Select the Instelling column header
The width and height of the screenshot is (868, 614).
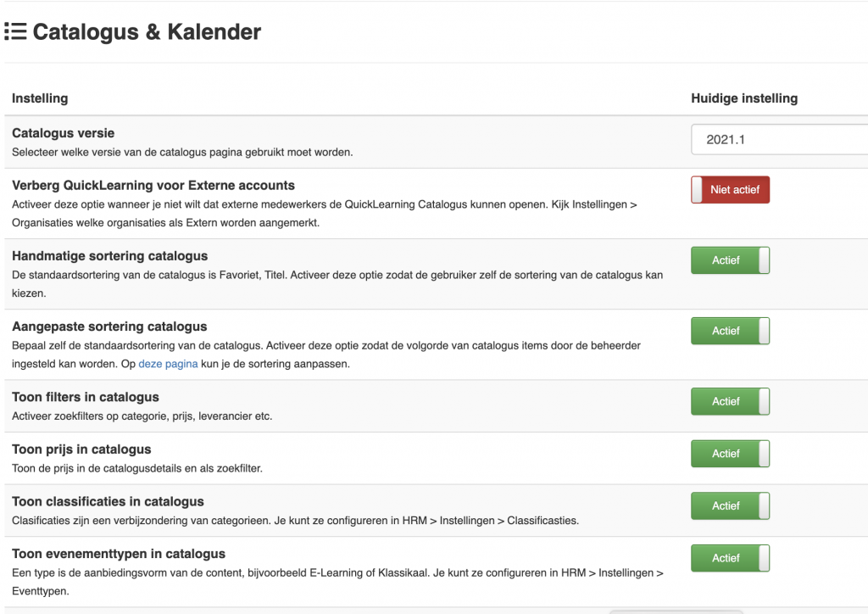click(x=40, y=98)
